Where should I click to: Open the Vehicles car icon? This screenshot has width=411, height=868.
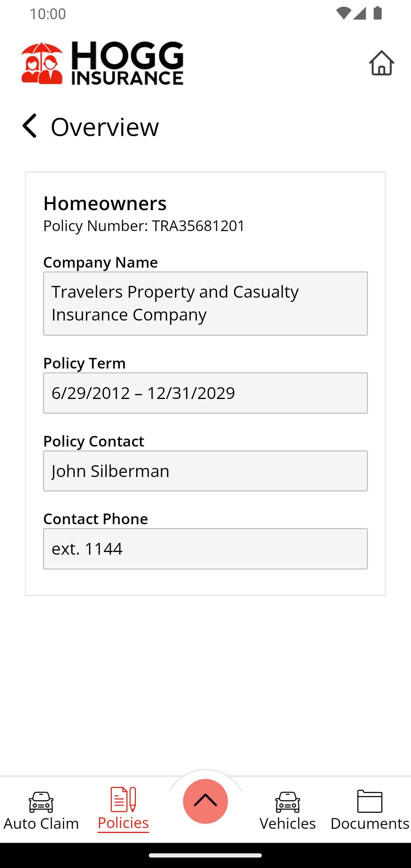pos(288,801)
